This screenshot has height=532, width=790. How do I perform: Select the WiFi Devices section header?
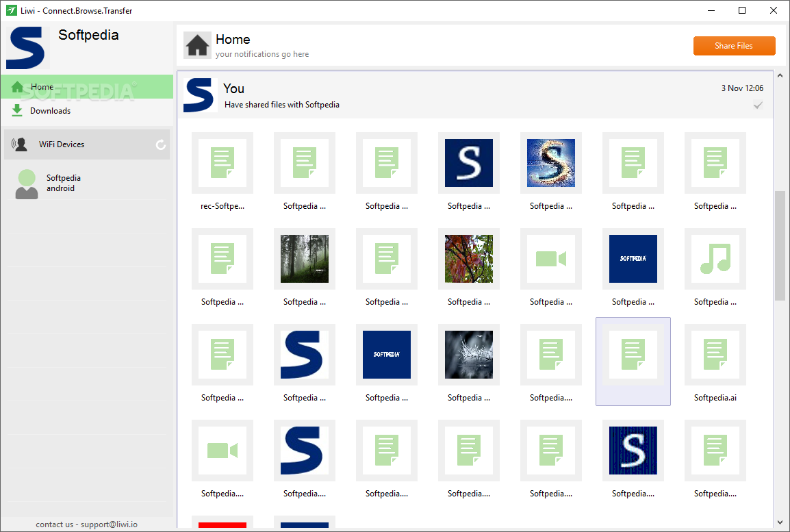[x=87, y=144]
